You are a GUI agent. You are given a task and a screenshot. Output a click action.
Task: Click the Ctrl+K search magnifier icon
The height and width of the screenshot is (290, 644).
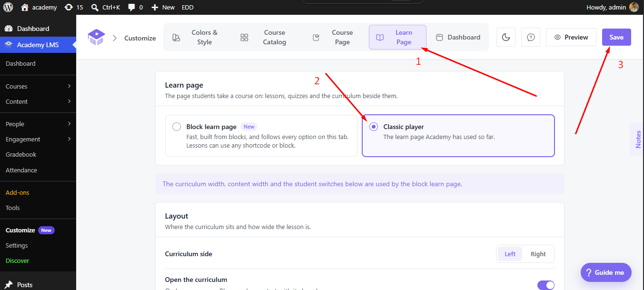point(95,7)
